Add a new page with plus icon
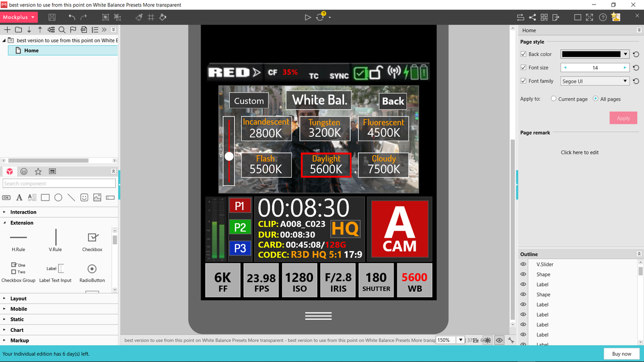This screenshot has width=644, height=362. [x=7, y=30]
